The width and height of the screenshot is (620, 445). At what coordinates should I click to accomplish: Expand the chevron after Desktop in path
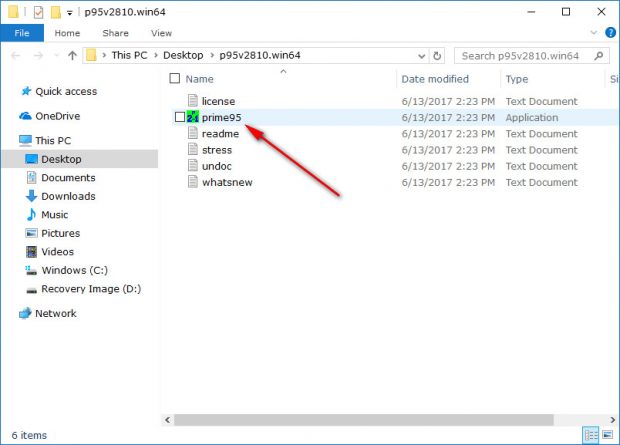click(x=212, y=55)
